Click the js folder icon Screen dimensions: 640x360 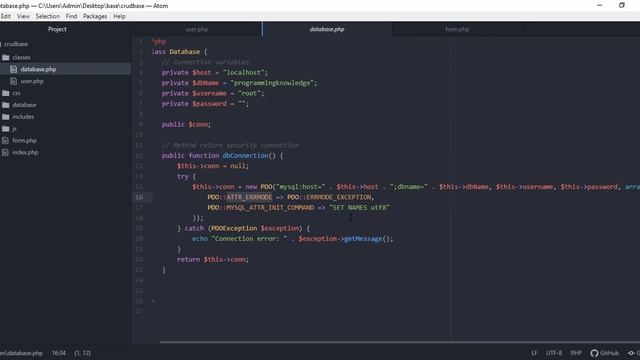[6, 129]
